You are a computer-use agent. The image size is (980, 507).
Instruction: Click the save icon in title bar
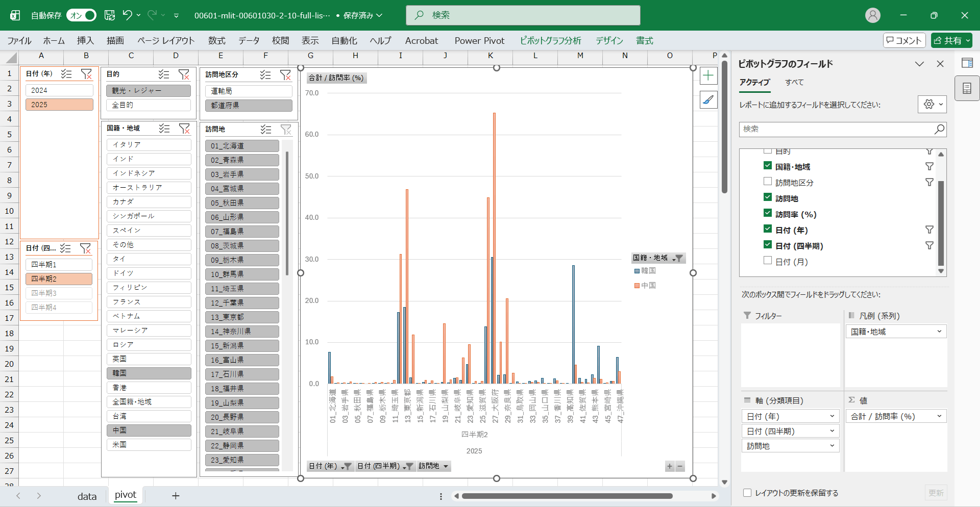[x=110, y=15]
